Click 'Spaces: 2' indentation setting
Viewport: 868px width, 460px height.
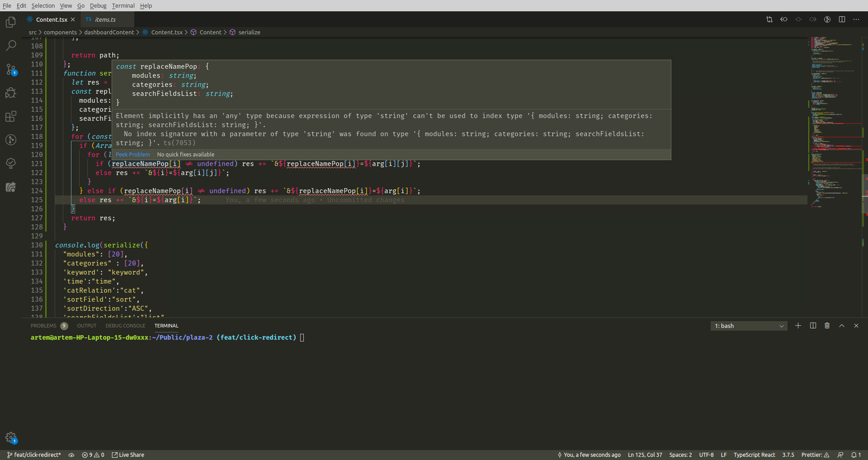point(680,455)
